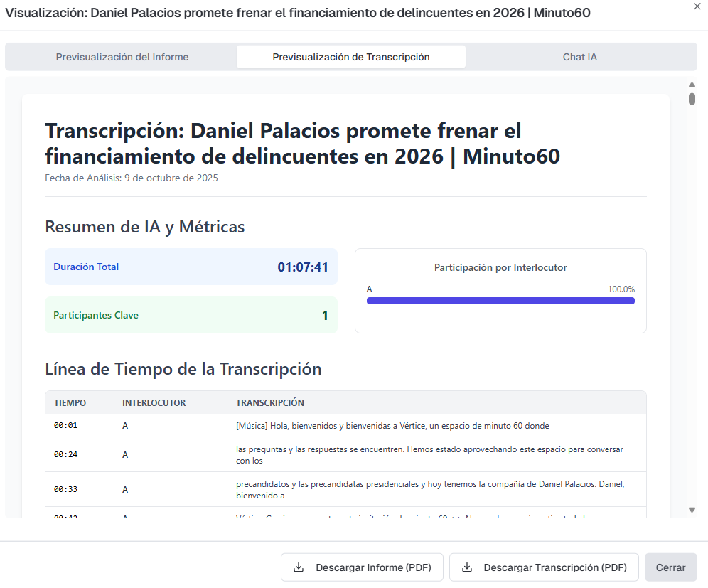Viewport: 708px width, 588px height.
Task: Select the Previsualización de Transcripción tab
Action: 350,56
